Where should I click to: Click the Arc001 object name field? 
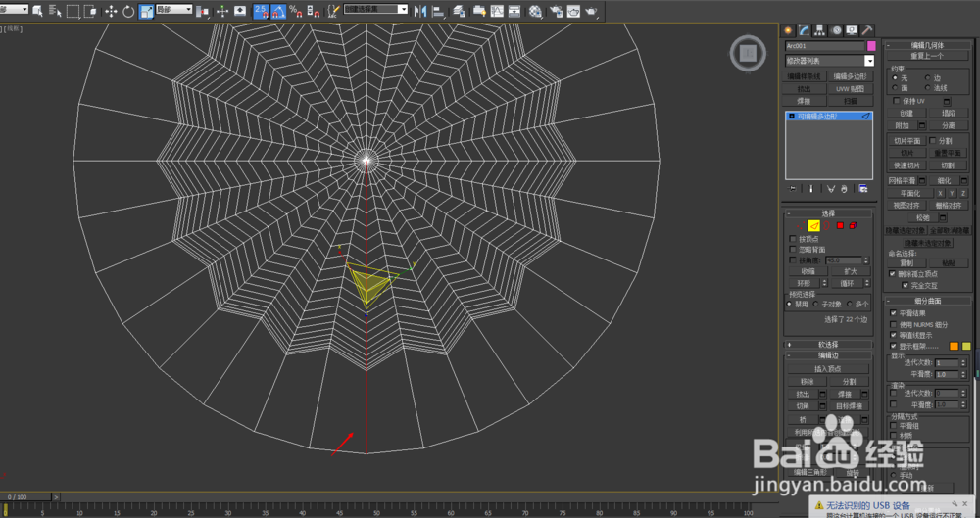point(825,46)
